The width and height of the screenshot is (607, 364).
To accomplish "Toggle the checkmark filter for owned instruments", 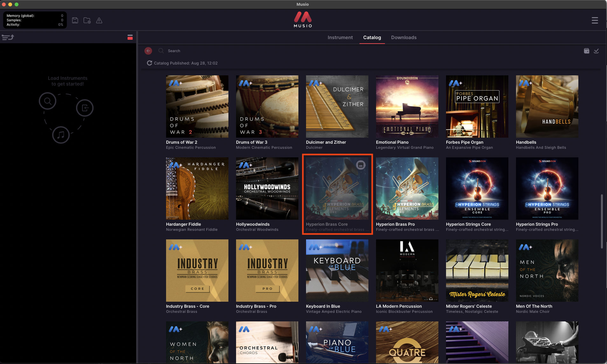I will coord(596,51).
